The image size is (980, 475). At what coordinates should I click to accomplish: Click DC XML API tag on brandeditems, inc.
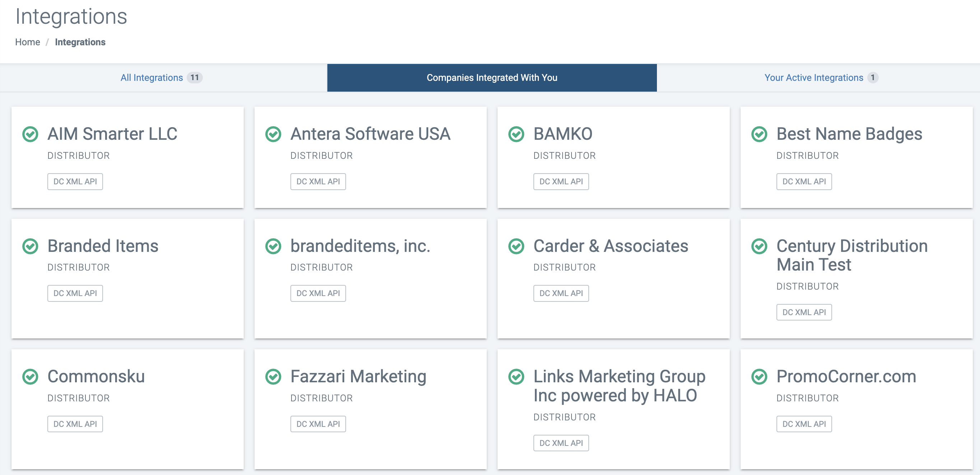pos(318,293)
